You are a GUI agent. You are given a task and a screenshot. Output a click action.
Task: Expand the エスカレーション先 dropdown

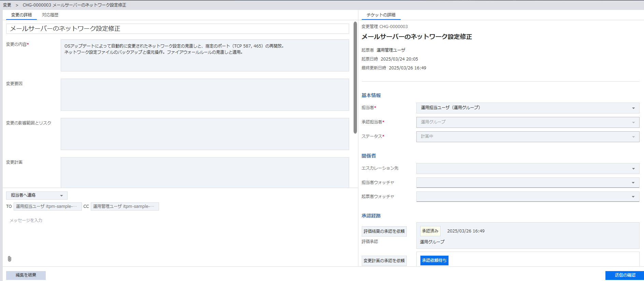527,169
